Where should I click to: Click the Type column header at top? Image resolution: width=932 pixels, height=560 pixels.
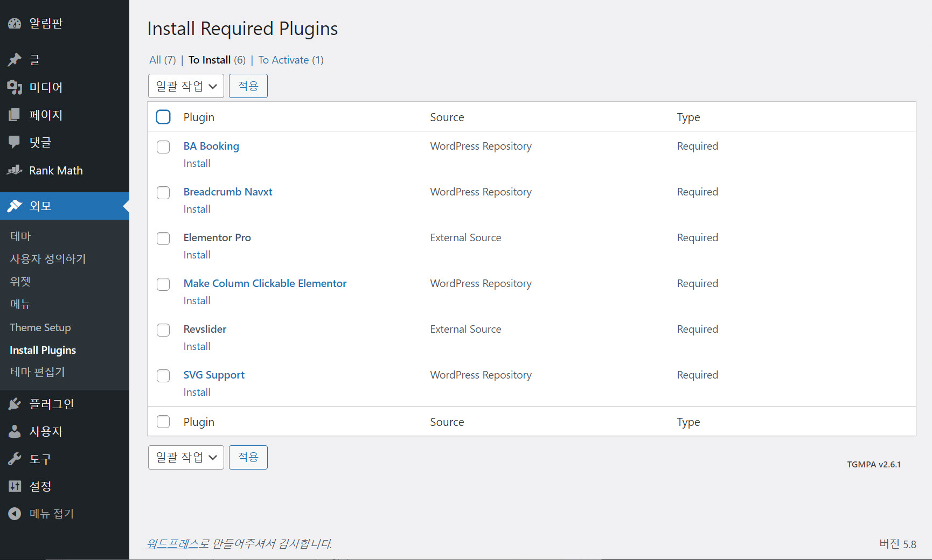point(688,117)
